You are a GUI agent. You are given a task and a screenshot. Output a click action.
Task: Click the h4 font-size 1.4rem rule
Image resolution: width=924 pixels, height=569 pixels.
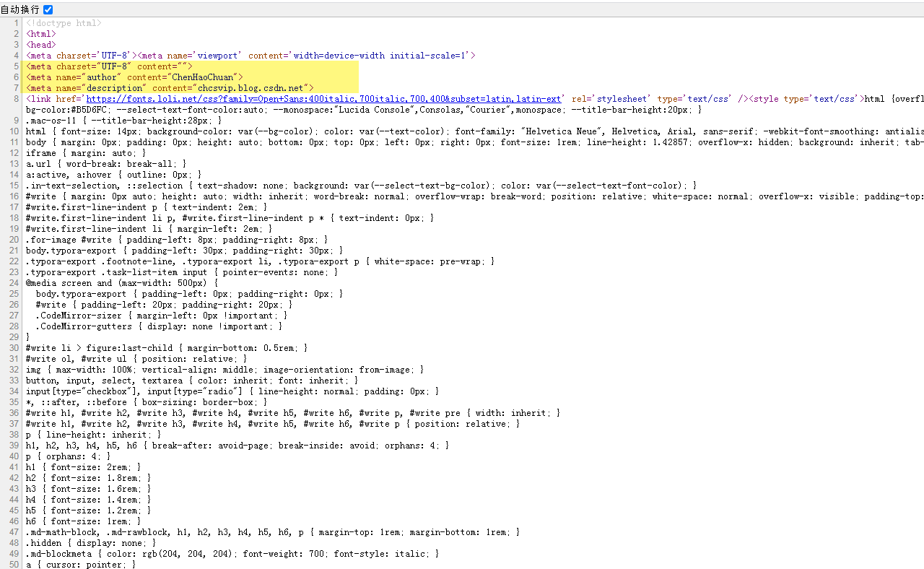click(x=89, y=500)
